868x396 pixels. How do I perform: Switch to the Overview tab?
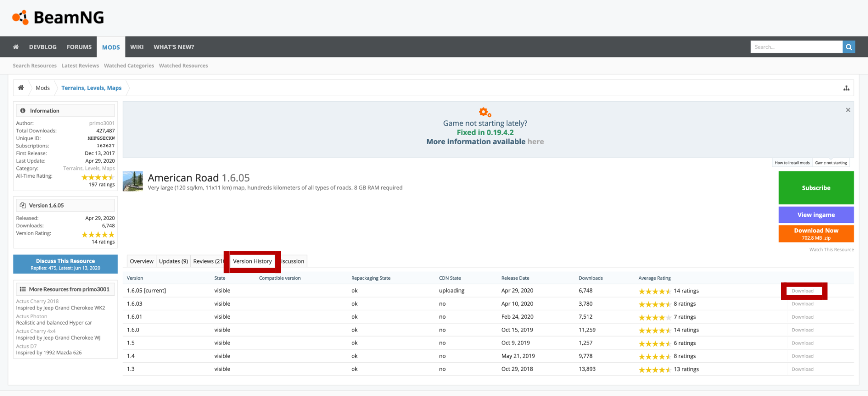142,261
